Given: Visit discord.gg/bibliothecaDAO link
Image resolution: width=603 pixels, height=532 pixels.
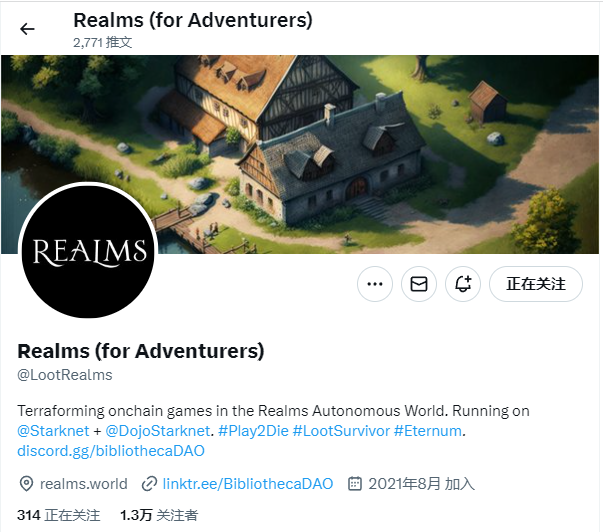Looking at the screenshot, I should click(111, 451).
